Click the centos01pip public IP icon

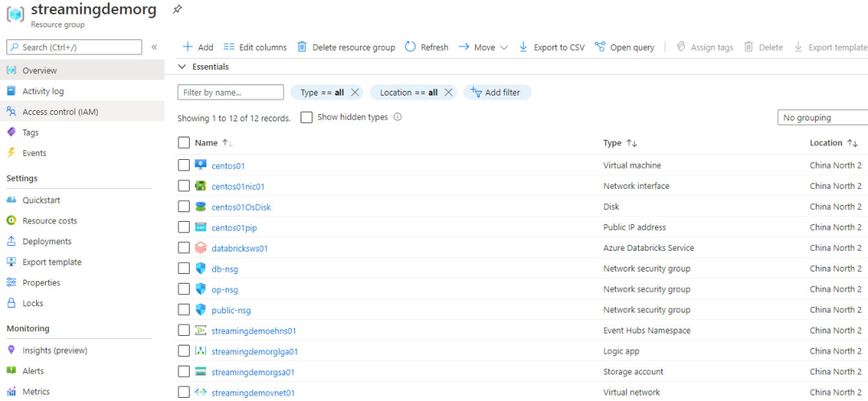(200, 227)
